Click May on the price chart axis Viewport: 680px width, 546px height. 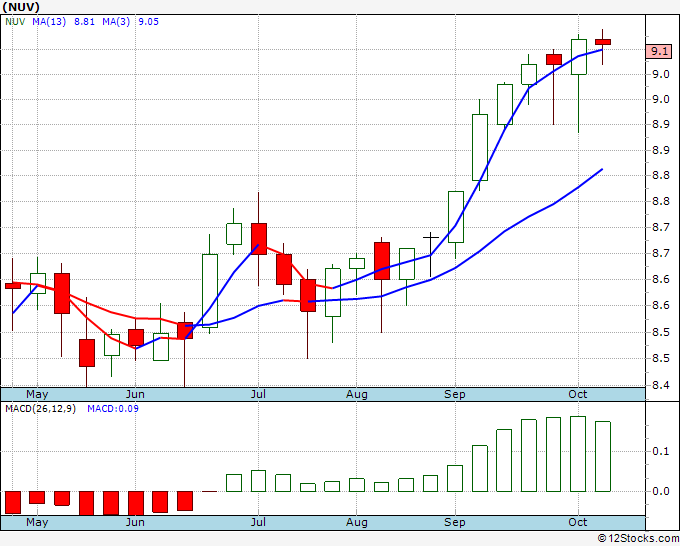(37, 394)
